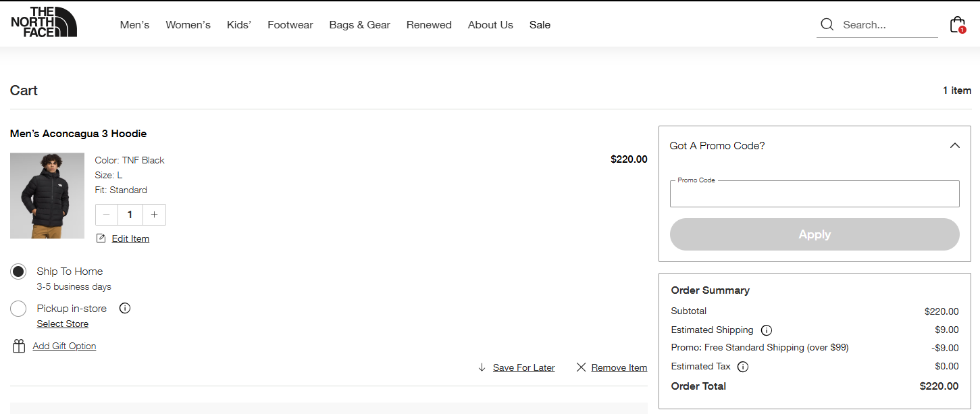Click the Apply promo code button

814,234
